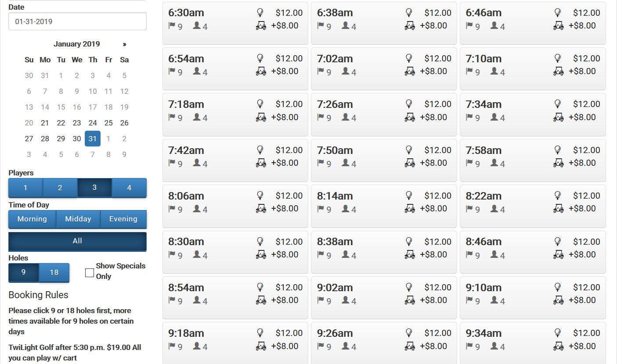Select 2 players
Viewport: 617px width, 364px height.
click(x=60, y=188)
